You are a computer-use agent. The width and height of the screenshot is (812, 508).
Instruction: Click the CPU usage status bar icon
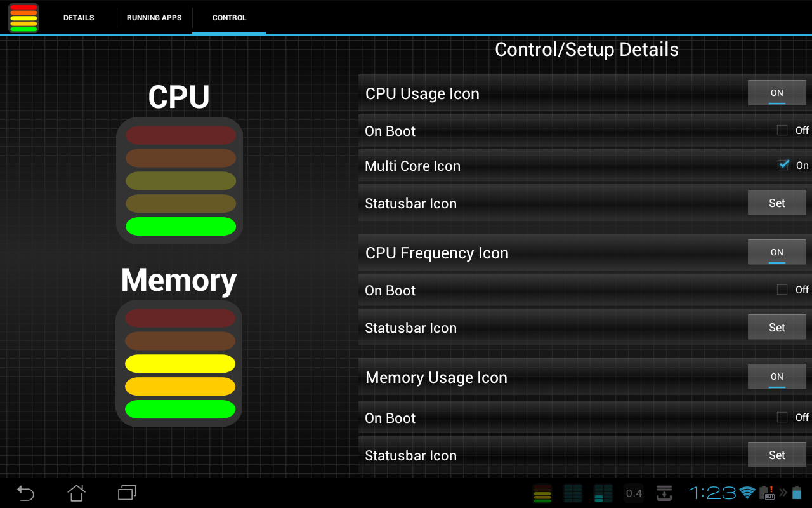click(x=542, y=493)
